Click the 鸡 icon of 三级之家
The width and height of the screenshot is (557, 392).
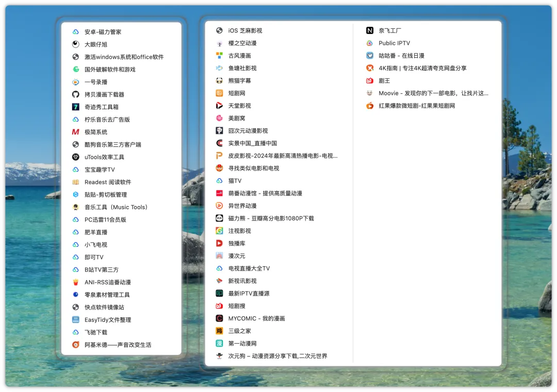pos(220,331)
